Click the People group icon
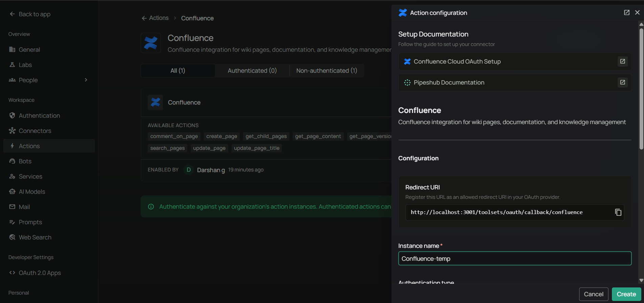This screenshot has height=303, width=644. point(12,80)
